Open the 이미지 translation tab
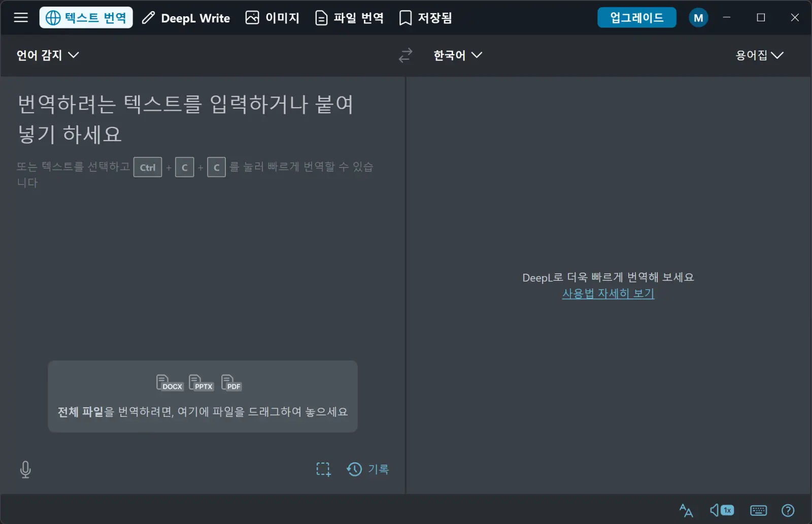The height and width of the screenshot is (524, 812). [x=273, y=18]
